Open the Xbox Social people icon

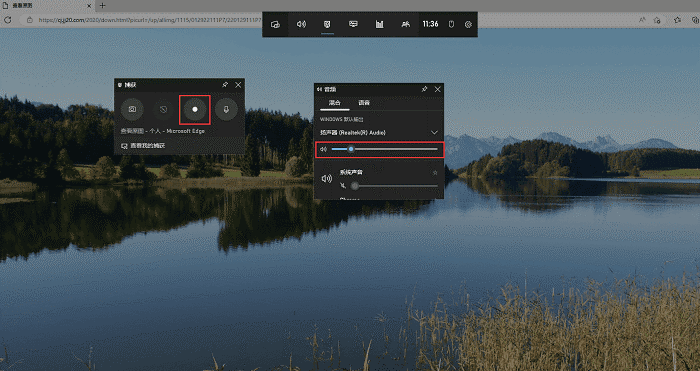pyautogui.click(x=405, y=25)
